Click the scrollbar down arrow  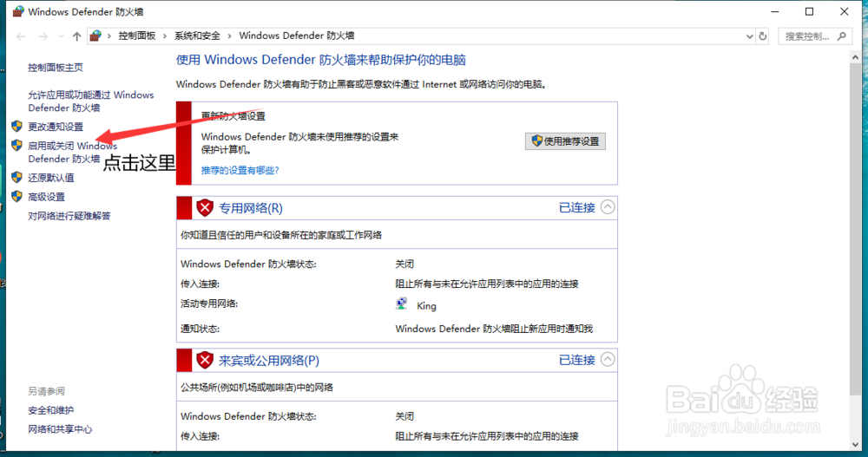click(x=855, y=445)
